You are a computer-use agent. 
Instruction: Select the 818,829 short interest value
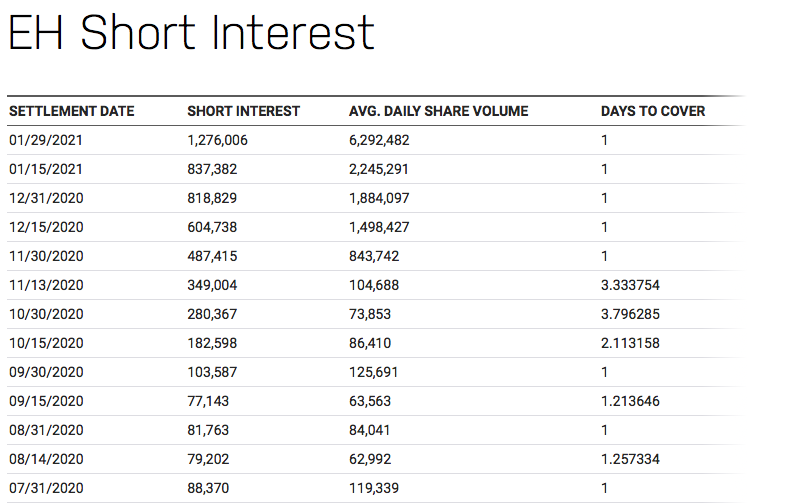click(212, 198)
